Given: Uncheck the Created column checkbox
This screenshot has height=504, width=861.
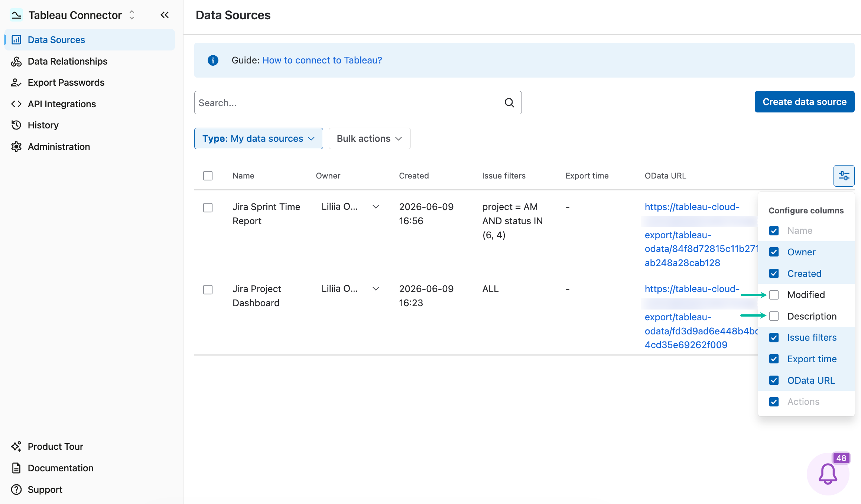Looking at the screenshot, I should tap(774, 274).
